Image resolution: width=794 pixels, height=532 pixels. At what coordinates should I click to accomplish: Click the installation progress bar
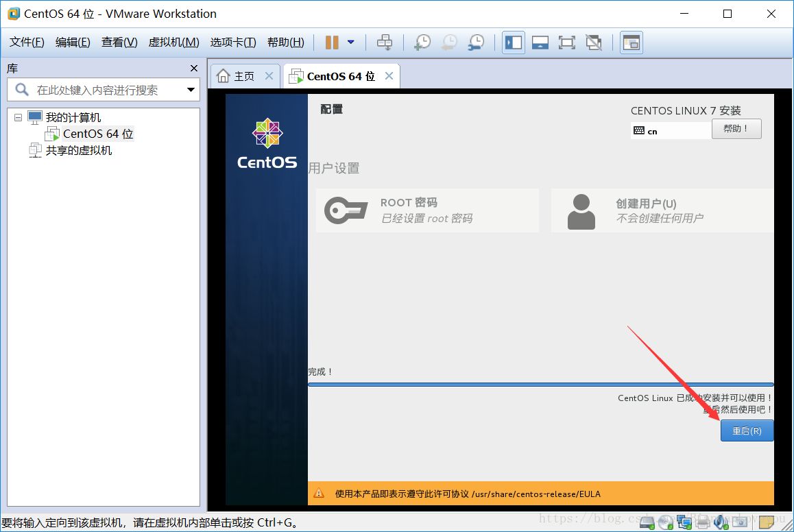click(541, 385)
